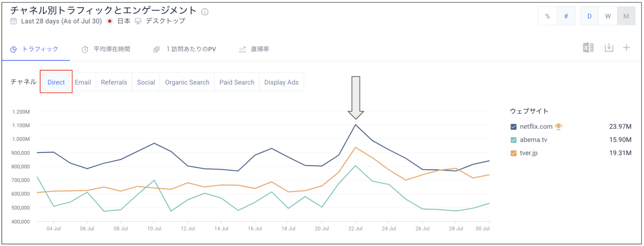Screen dimensions: 644x246
Task: Choose the Display Ads channel
Action: 281,82
